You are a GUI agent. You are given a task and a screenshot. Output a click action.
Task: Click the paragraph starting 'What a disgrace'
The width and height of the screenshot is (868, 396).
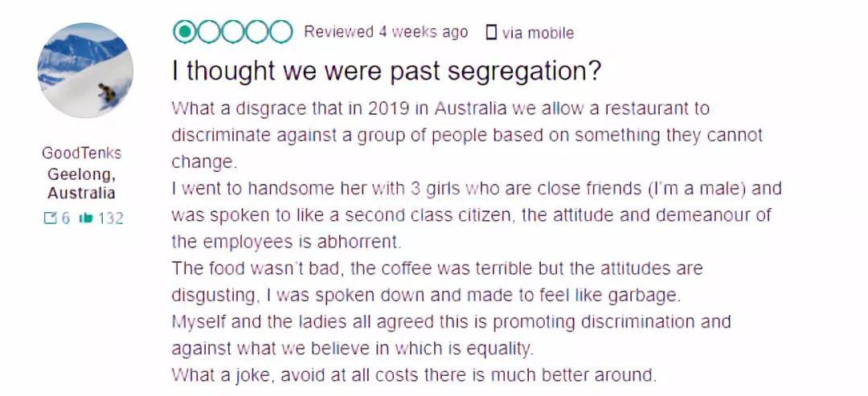click(467, 135)
